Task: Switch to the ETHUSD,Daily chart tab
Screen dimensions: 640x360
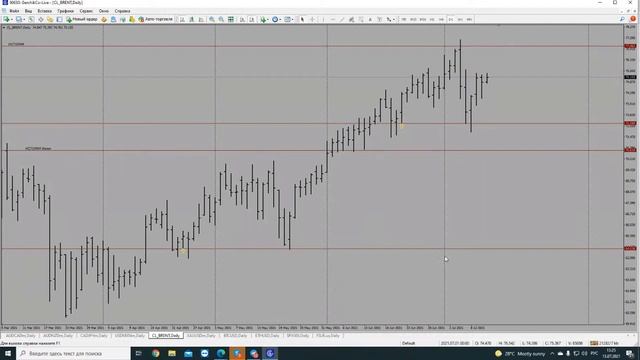Action: click(267, 336)
